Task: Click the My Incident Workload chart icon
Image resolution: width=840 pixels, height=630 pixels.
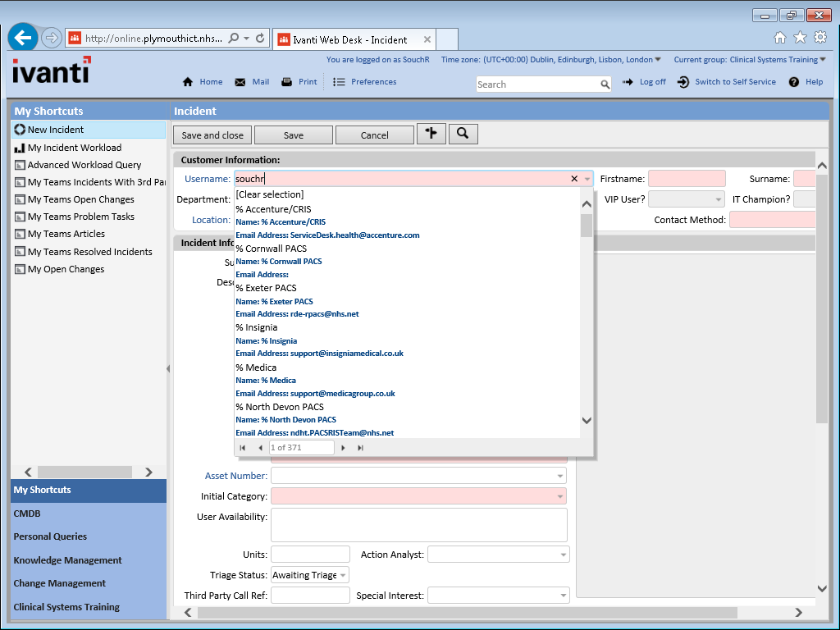Action: tap(20, 148)
